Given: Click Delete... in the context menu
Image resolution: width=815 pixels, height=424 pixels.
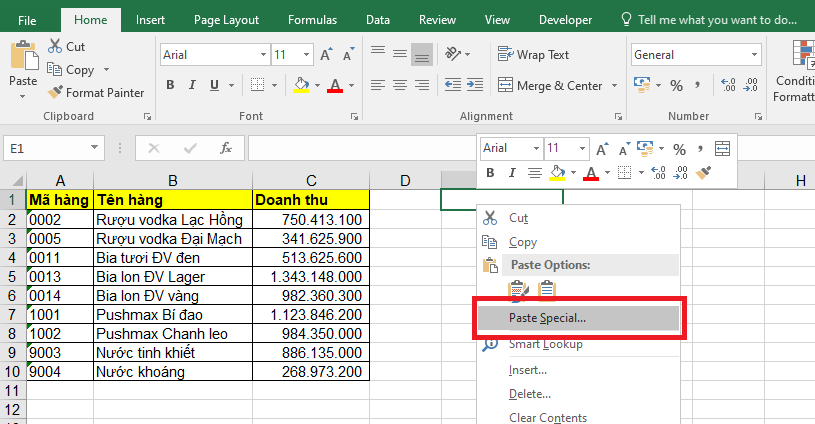Looking at the screenshot, I should pos(529,394).
